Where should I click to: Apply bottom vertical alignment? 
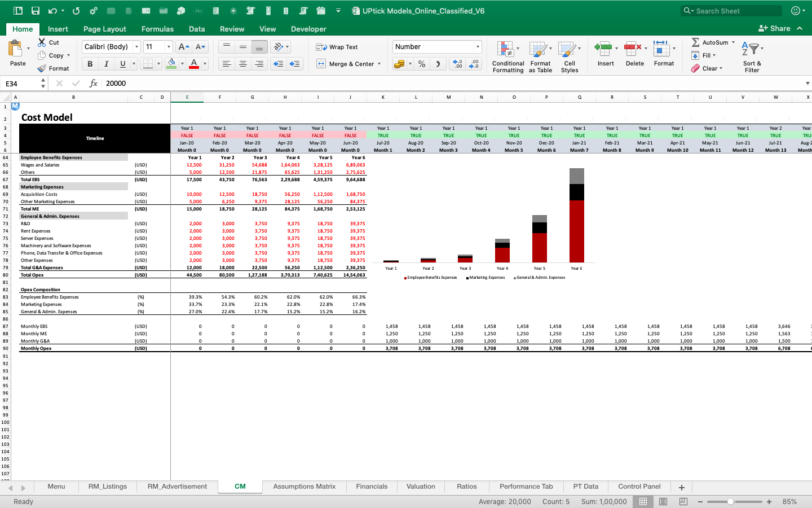[x=259, y=47]
